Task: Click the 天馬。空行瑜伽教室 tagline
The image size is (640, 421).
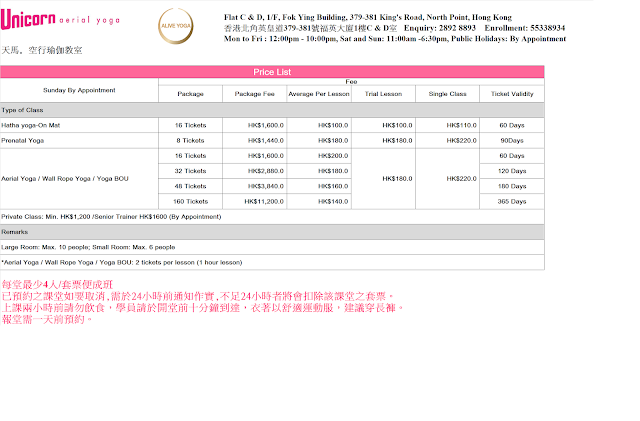Action: click(42, 50)
